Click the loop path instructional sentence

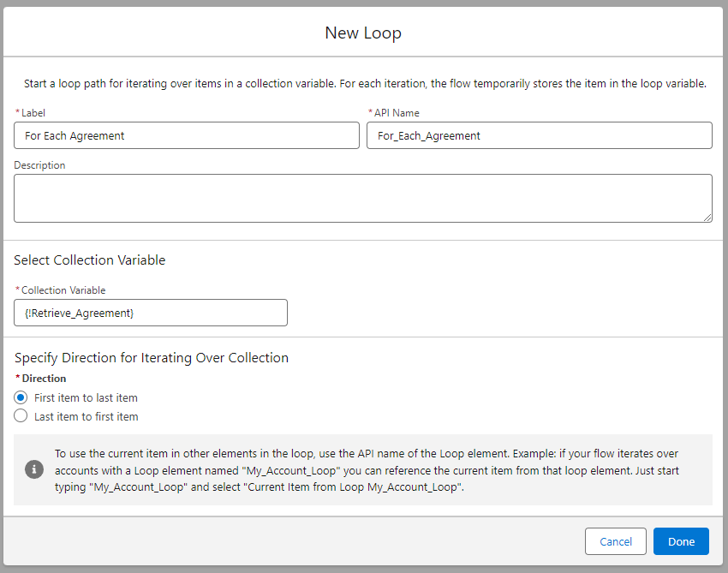click(x=365, y=84)
